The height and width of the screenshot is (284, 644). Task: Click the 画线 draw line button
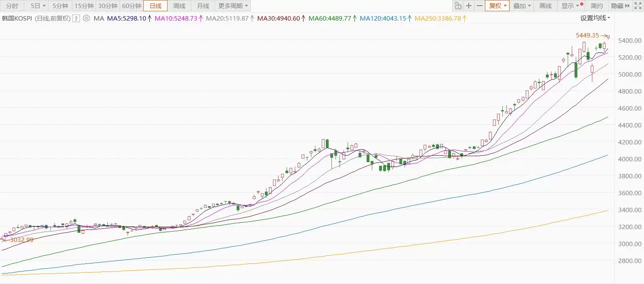(545, 6)
